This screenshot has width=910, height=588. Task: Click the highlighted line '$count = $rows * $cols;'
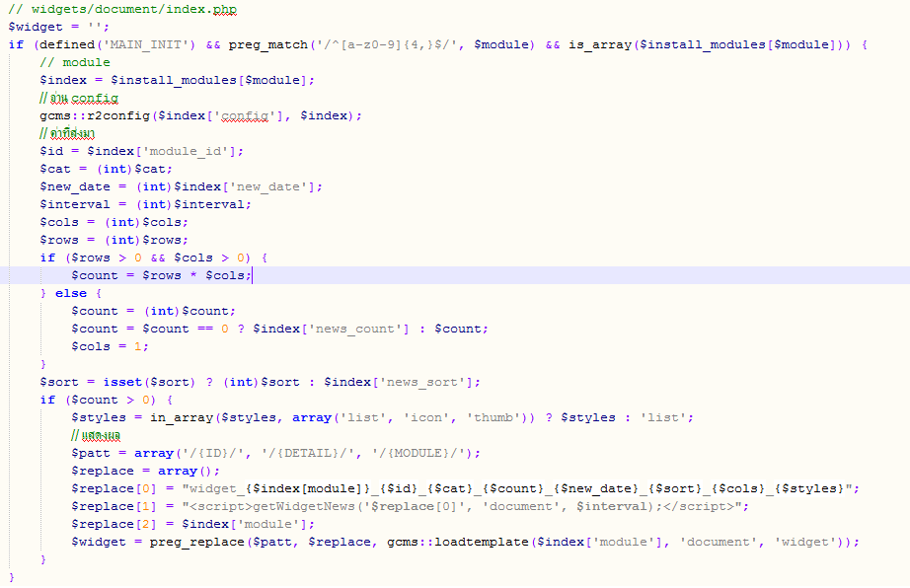tap(161, 275)
